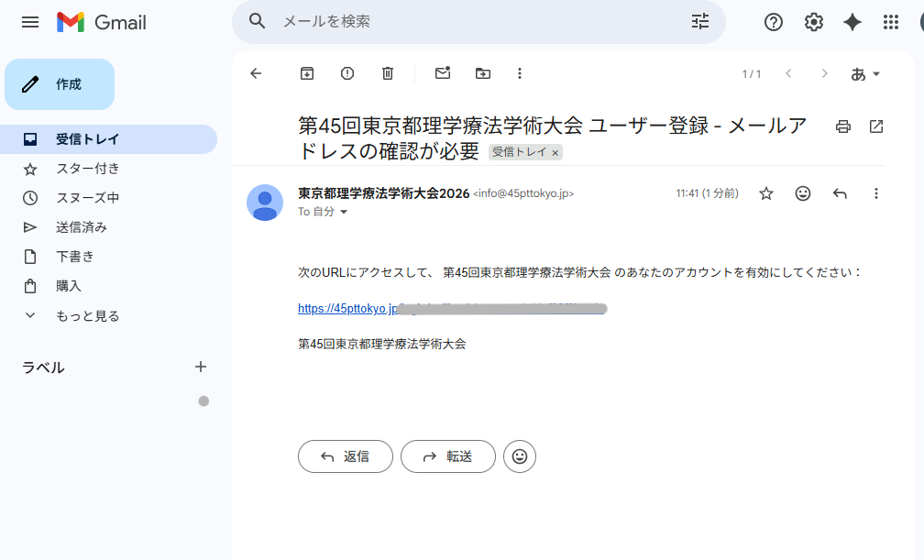
Task: Click sender name 東京都理学療法学術大会2026
Action: tap(383, 193)
